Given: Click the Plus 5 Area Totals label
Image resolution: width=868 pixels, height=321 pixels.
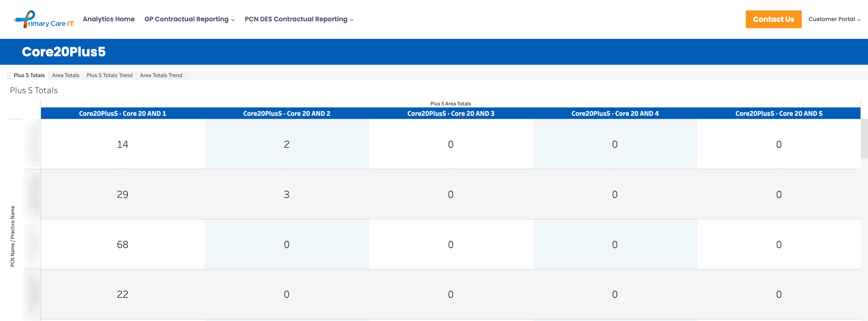Looking at the screenshot, I should [x=450, y=104].
